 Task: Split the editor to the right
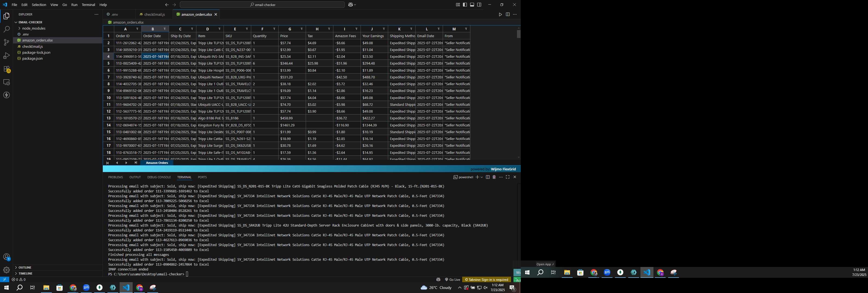(x=508, y=14)
